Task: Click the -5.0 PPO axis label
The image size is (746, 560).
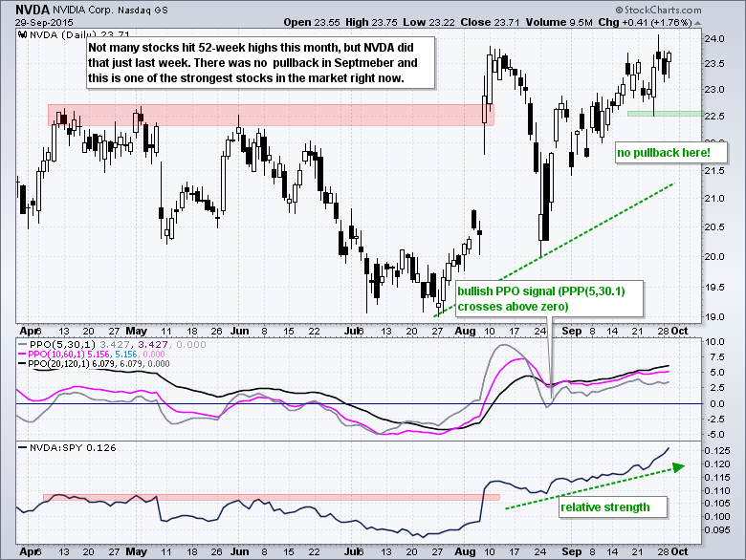Action: tap(714, 434)
